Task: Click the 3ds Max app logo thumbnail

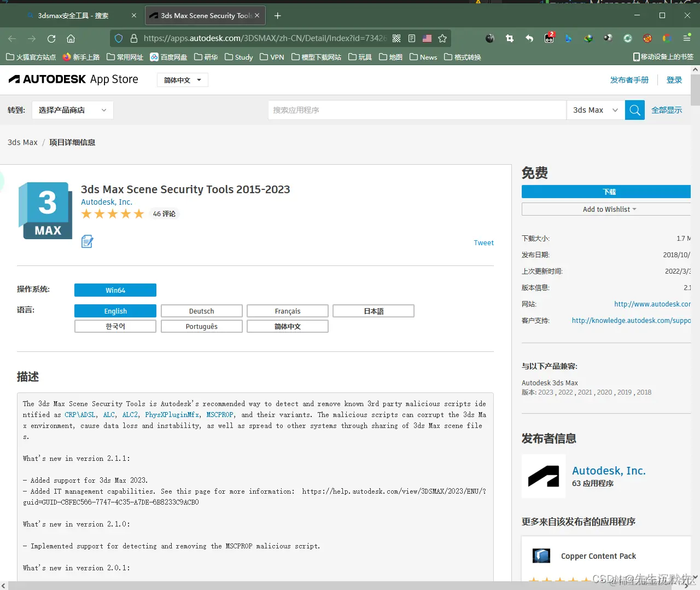Action: 45,211
